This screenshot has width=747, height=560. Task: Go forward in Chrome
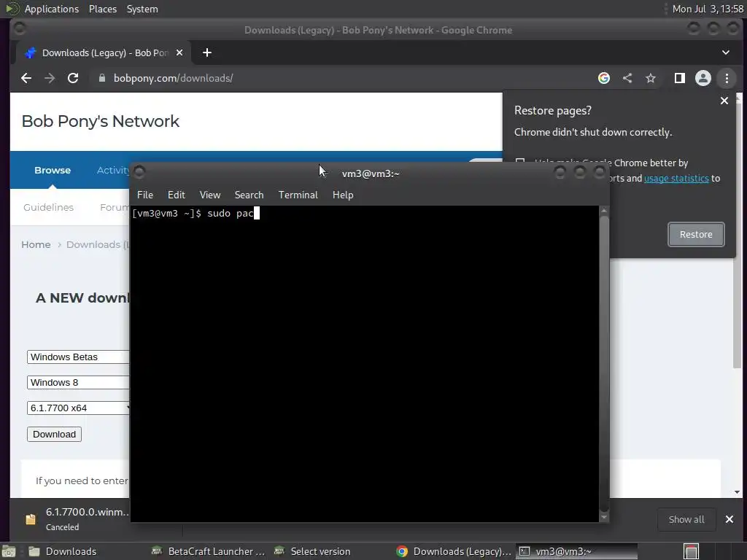pyautogui.click(x=50, y=78)
